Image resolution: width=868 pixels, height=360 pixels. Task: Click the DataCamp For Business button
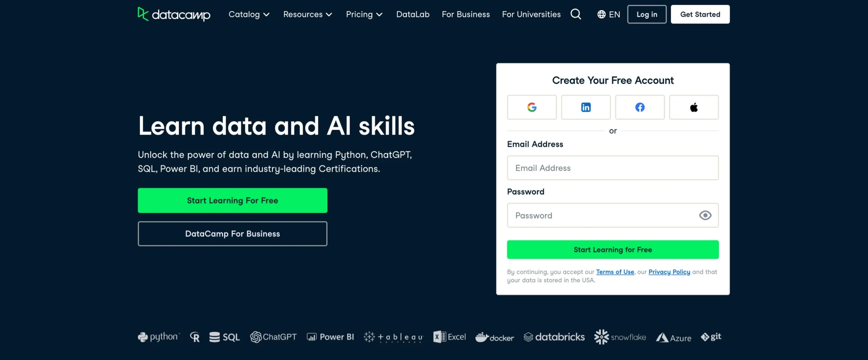pos(232,234)
